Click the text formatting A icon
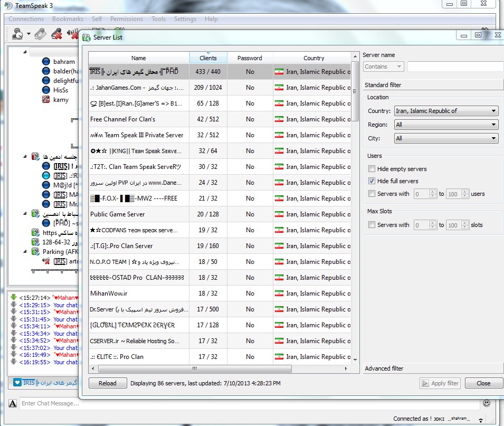Screen dimensions: 504x426 13,403
